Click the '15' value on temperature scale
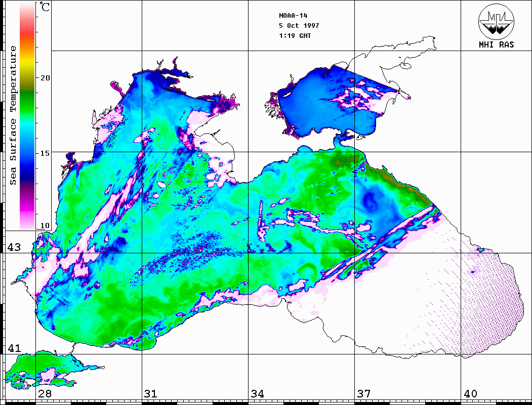 tap(45, 153)
